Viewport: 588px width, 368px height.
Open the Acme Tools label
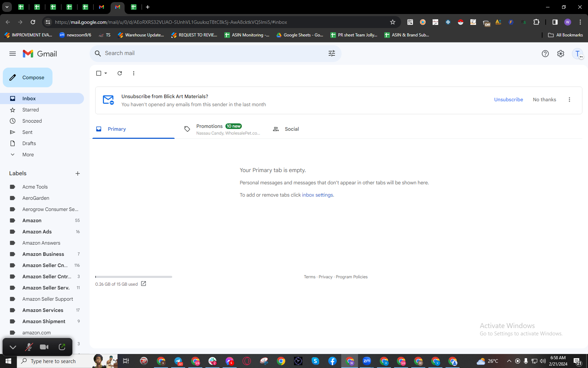pyautogui.click(x=42, y=187)
